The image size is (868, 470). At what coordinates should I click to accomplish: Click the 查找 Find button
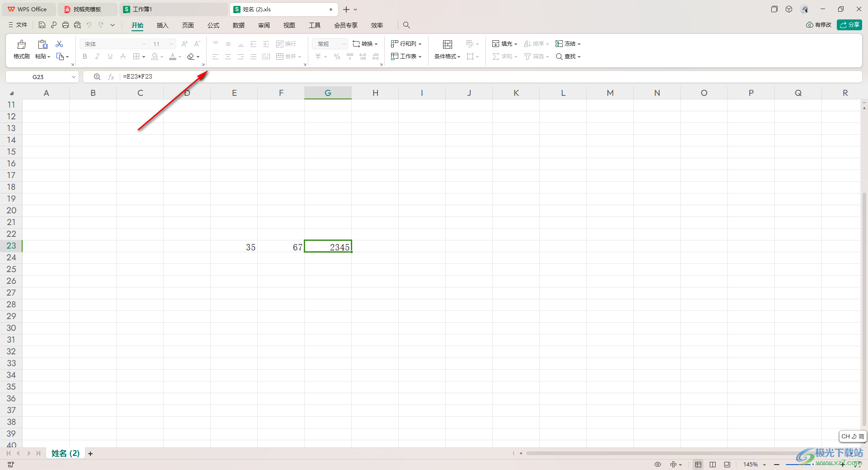tap(568, 56)
